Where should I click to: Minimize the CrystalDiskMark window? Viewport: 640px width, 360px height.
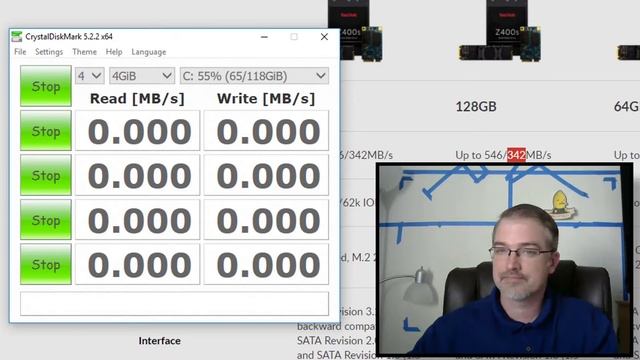tap(264, 37)
